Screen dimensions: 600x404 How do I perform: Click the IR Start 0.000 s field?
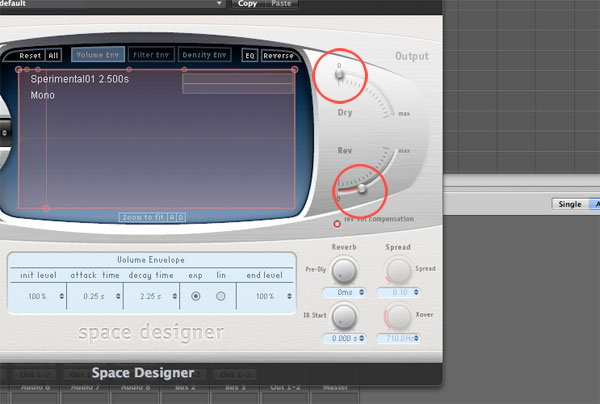coord(344,338)
